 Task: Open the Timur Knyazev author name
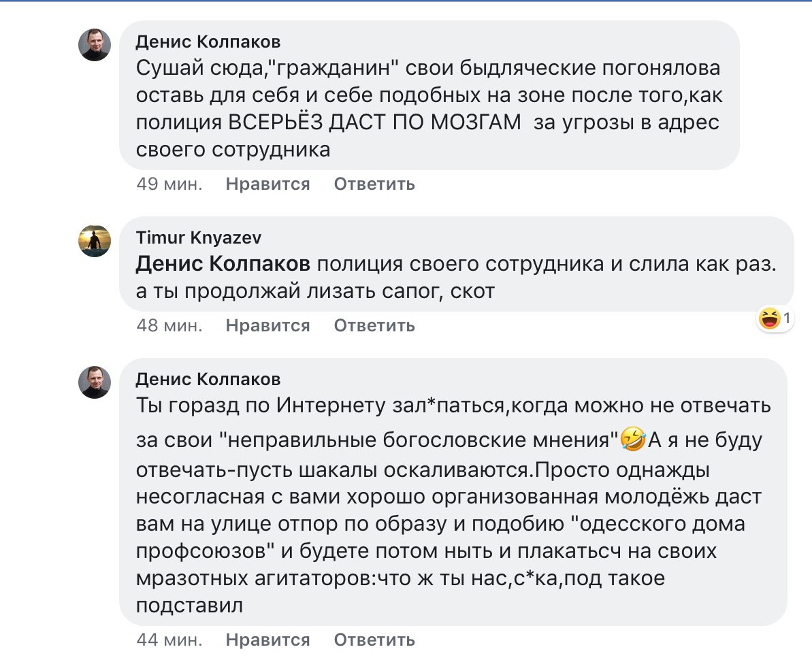(x=199, y=237)
